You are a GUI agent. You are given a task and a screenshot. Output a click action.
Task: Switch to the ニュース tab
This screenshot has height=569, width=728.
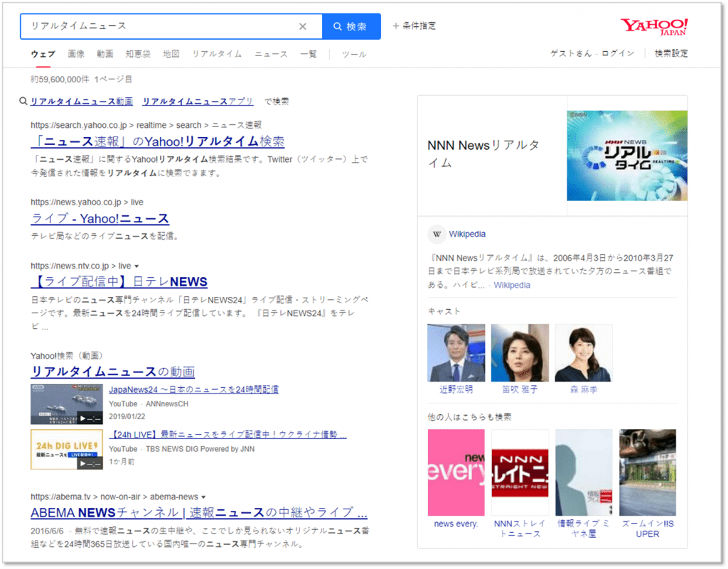pyautogui.click(x=271, y=54)
